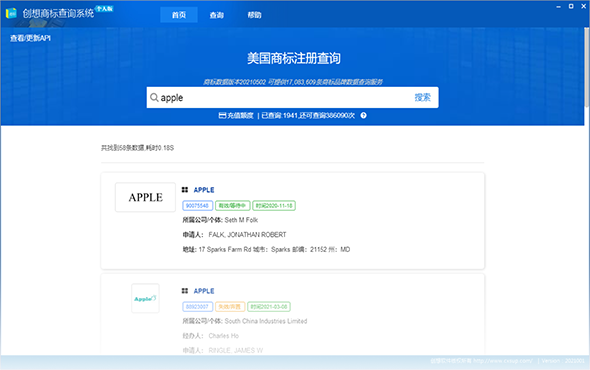This screenshot has width=590, height=370.
Task: Click date tag 2021-03-08
Action: [x=269, y=307]
